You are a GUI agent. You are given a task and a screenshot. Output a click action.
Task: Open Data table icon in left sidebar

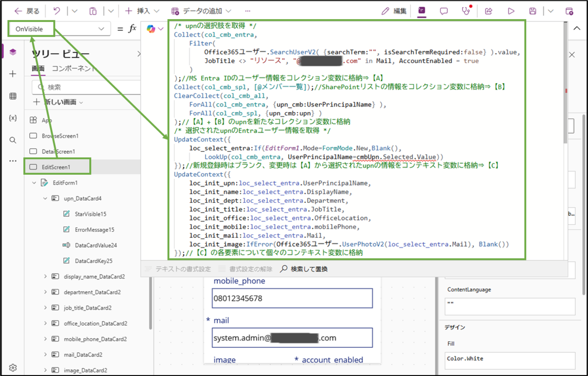[x=13, y=96]
